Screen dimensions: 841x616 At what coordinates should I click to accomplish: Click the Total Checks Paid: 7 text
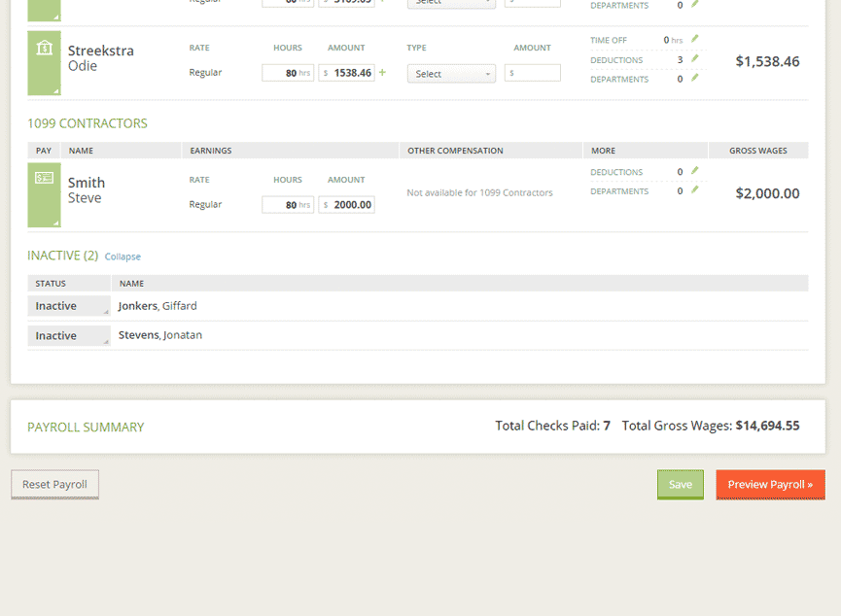coord(552,426)
